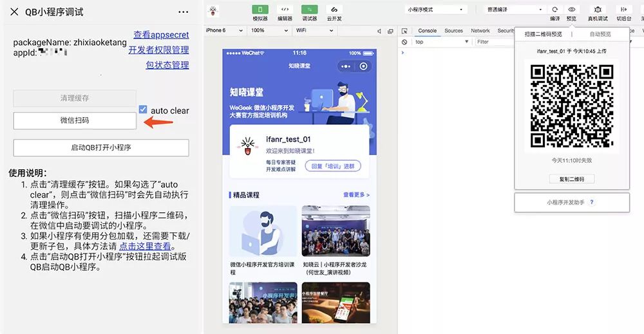
Task: Click the 清理缓存 button
Action: [75, 98]
